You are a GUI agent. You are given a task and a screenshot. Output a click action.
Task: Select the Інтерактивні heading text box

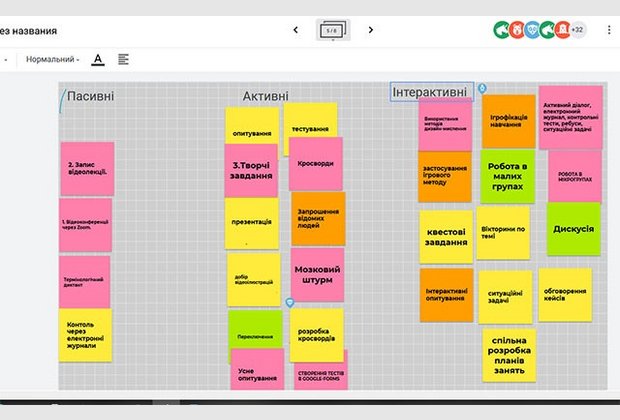pyautogui.click(x=432, y=92)
